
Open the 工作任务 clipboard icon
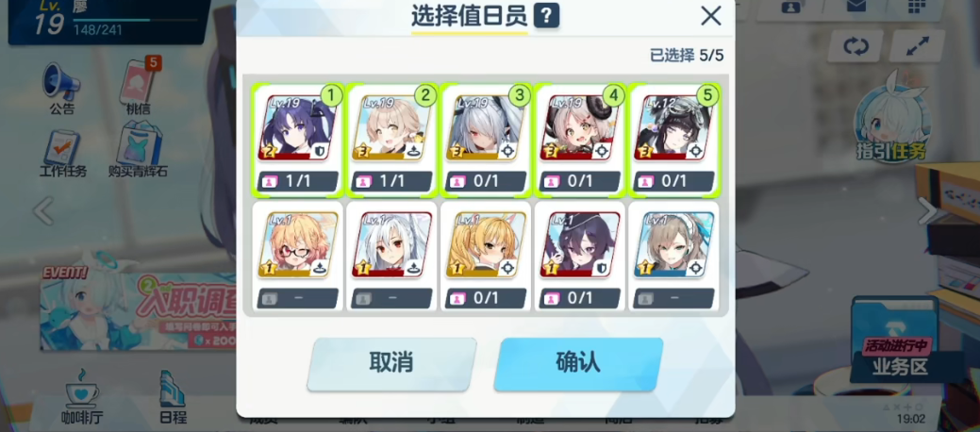[x=62, y=148]
